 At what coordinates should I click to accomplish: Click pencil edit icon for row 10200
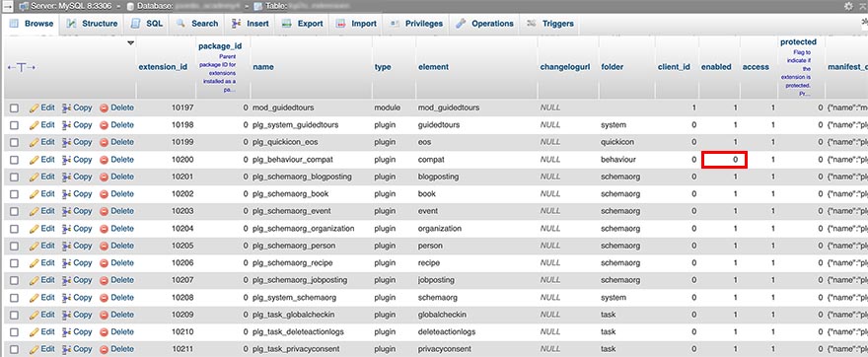pos(34,160)
